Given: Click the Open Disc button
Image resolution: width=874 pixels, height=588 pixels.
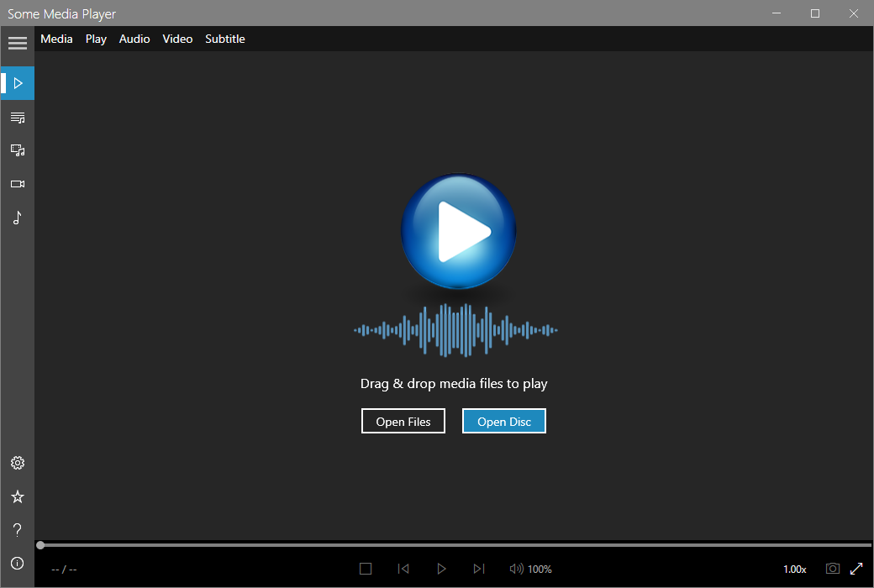Looking at the screenshot, I should 503,421.
